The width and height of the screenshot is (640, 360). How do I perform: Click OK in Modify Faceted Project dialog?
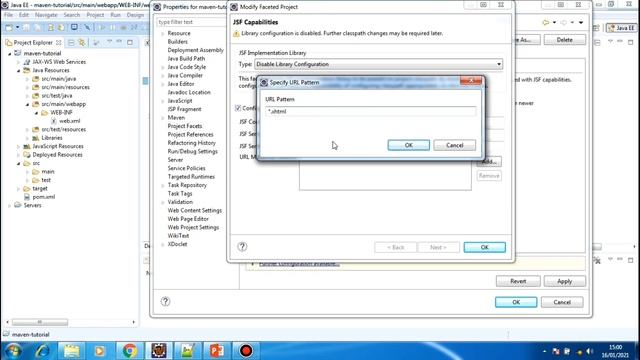484,247
